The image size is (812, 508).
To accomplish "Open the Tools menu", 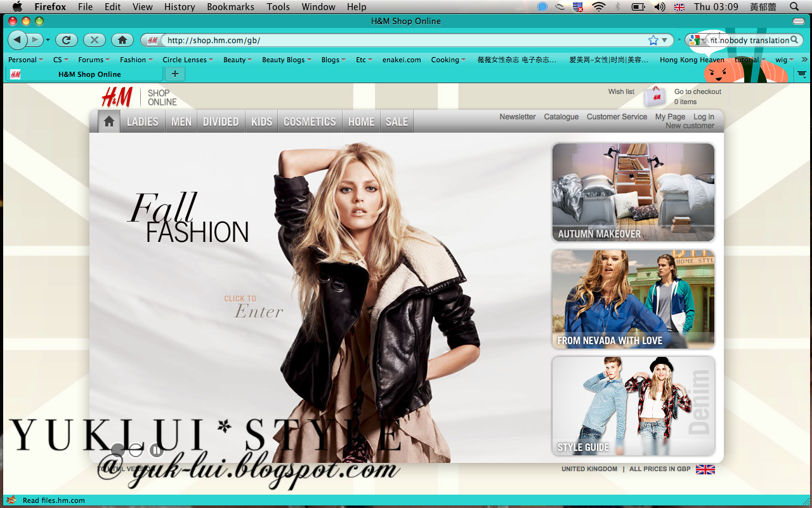I will coord(278,7).
